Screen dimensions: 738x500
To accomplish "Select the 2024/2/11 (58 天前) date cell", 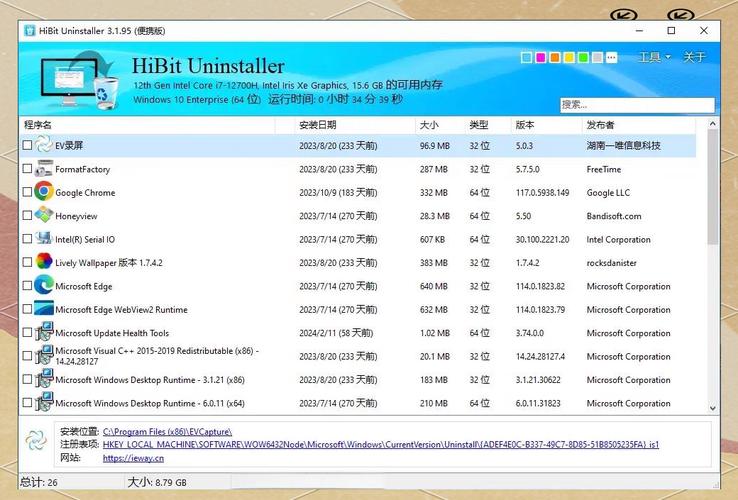I will coord(336,333).
